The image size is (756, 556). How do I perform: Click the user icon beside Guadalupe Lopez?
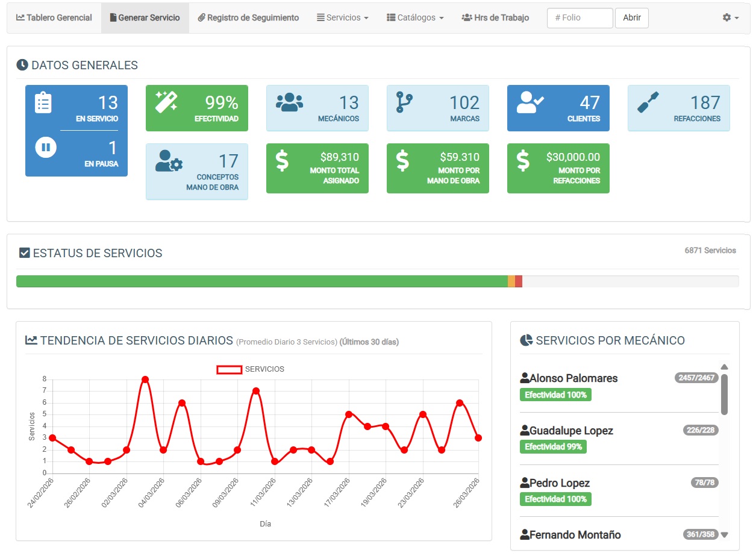pos(525,431)
